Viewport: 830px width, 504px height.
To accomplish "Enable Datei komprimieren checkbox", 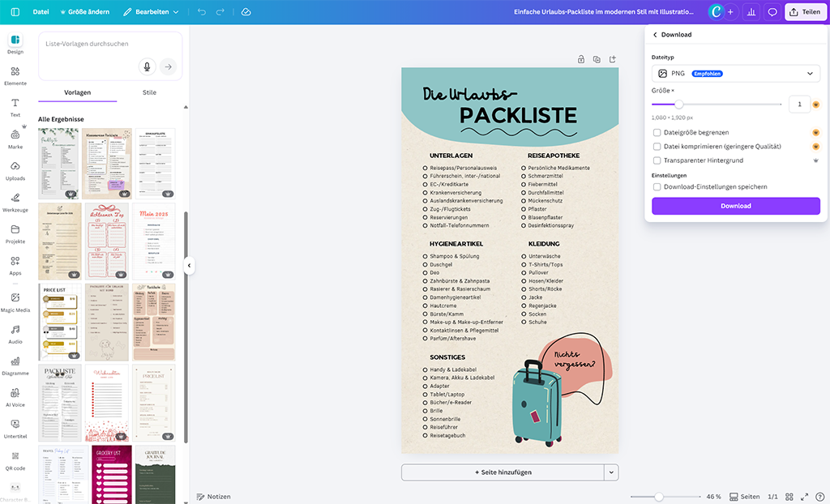I will click(x=657, y=146).
